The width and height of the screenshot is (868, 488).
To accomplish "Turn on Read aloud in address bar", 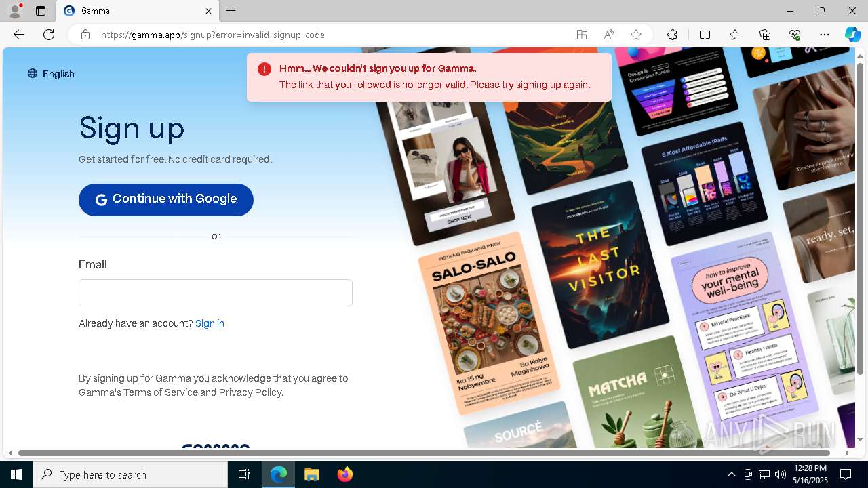I will 609,35.
